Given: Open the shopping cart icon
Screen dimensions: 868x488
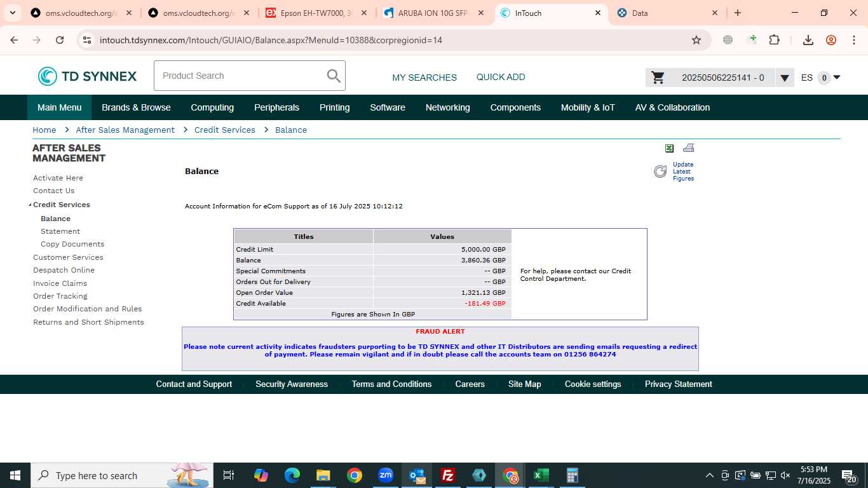Looking at the screenshot, I should (658, 78).
